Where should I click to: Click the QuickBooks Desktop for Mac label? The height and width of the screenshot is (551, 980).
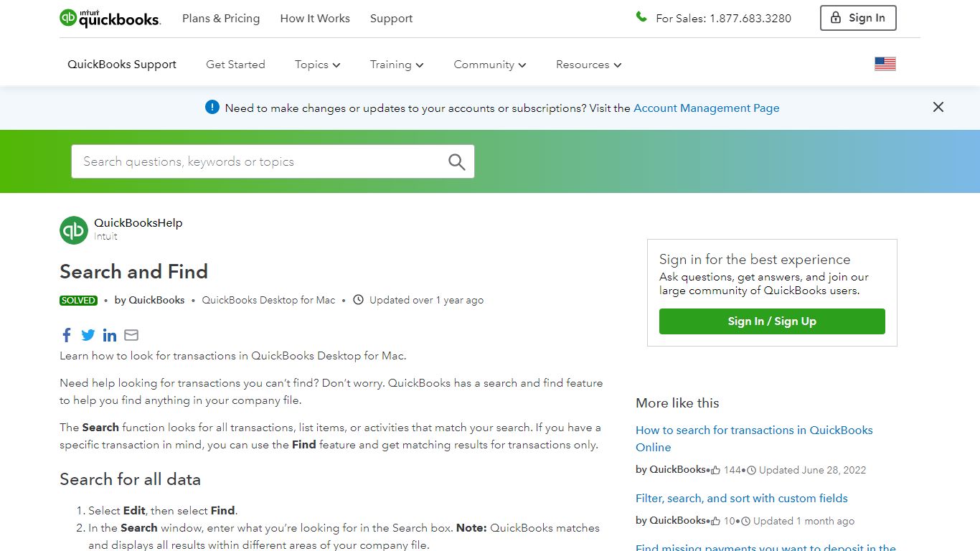268,300
